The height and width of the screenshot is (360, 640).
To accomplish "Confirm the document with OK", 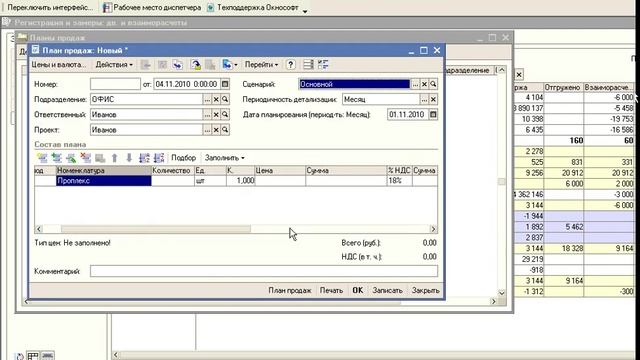I will click(x=358, y=290).
